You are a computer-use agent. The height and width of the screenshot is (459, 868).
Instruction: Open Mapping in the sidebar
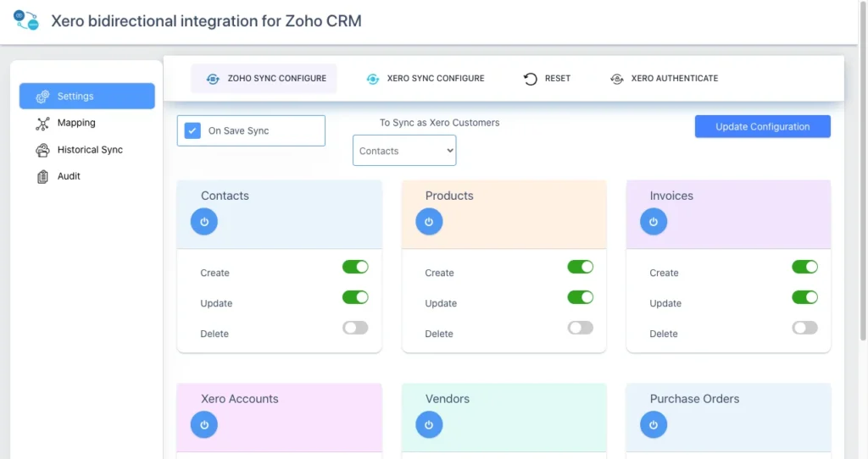[87, 123]
